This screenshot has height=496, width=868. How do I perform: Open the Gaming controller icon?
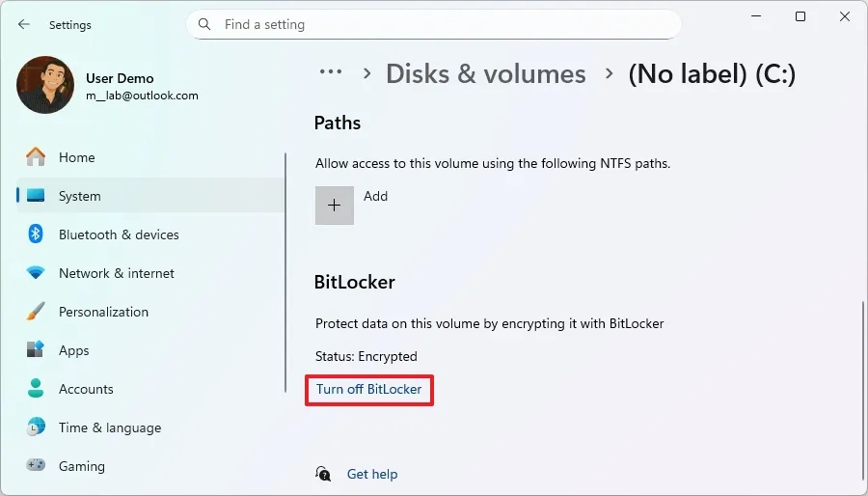click(x=36, y=466)
